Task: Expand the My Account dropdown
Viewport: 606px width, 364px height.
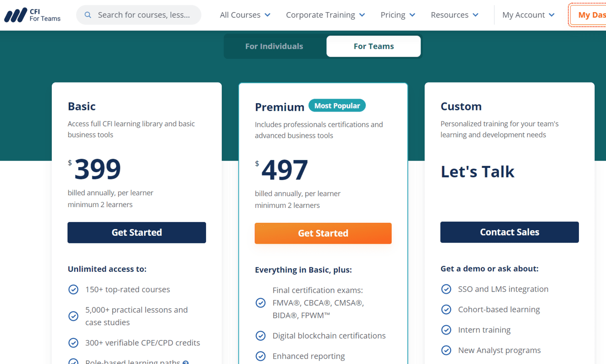Action: pos(528,15)
